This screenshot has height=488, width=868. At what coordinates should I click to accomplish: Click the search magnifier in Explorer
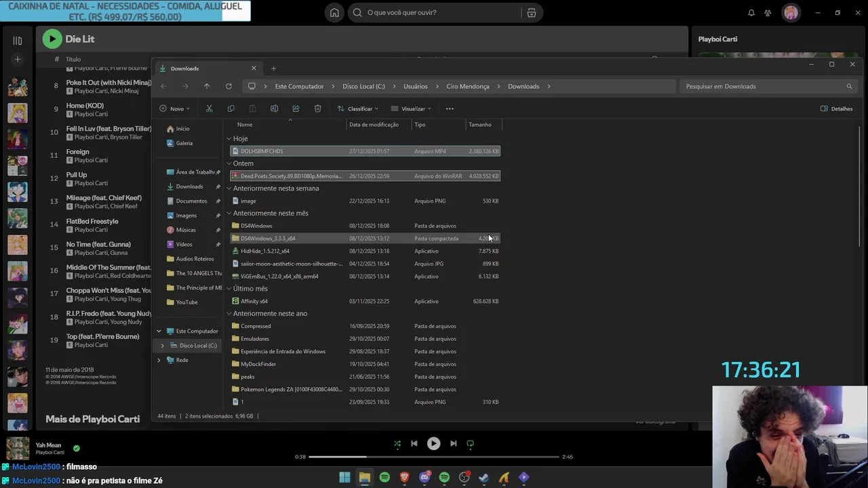[x=849, y=86]
